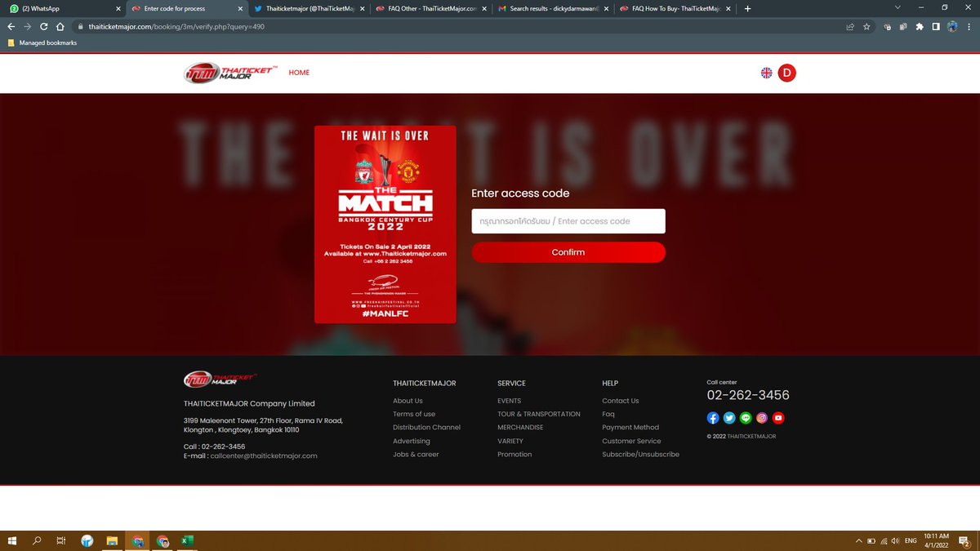Open a new browser tab with plus
The image size is (980, 551).
click(x=748, y=8)
